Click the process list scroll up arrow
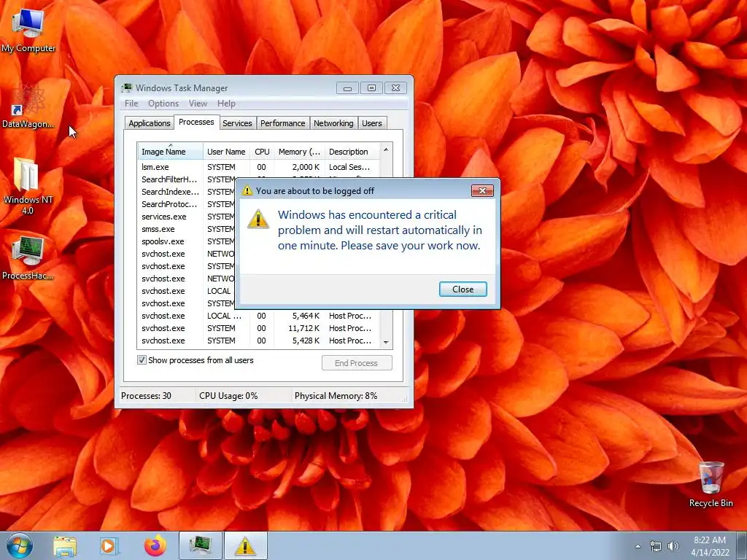This screenshot has width=747, height=560. 386,149
